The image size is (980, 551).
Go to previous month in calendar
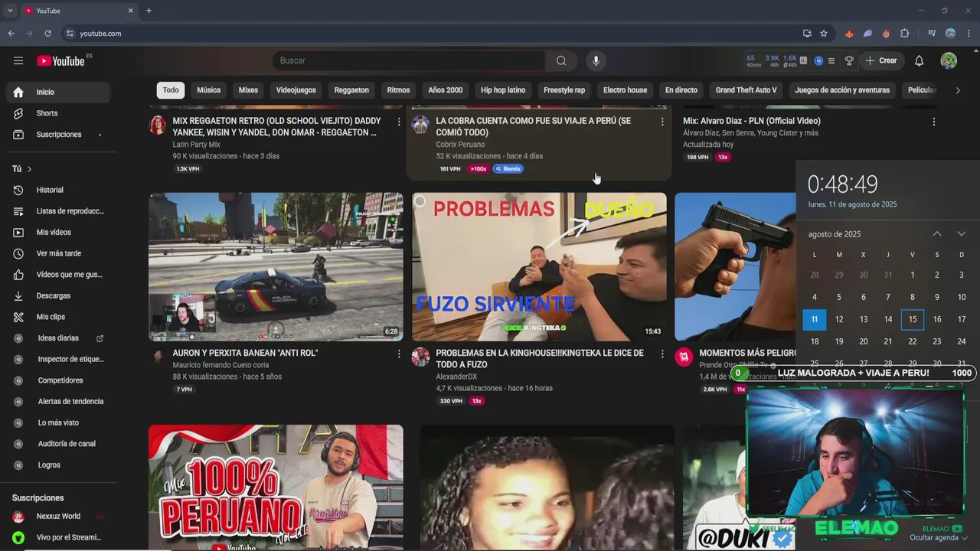click(936, 234)
